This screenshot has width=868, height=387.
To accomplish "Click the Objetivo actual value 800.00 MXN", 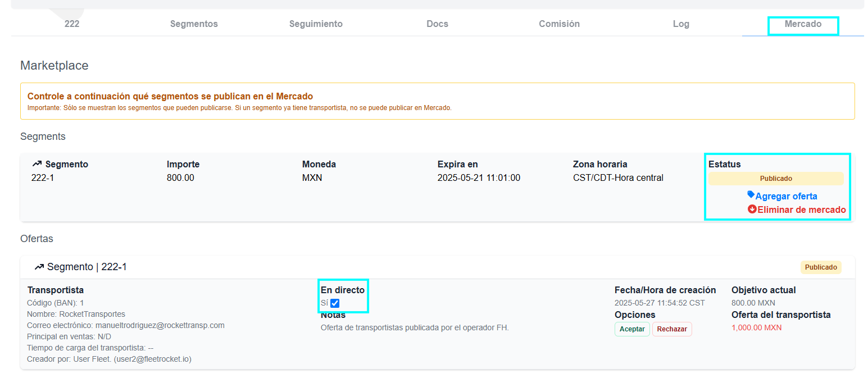I will click(x=753, y=303).
